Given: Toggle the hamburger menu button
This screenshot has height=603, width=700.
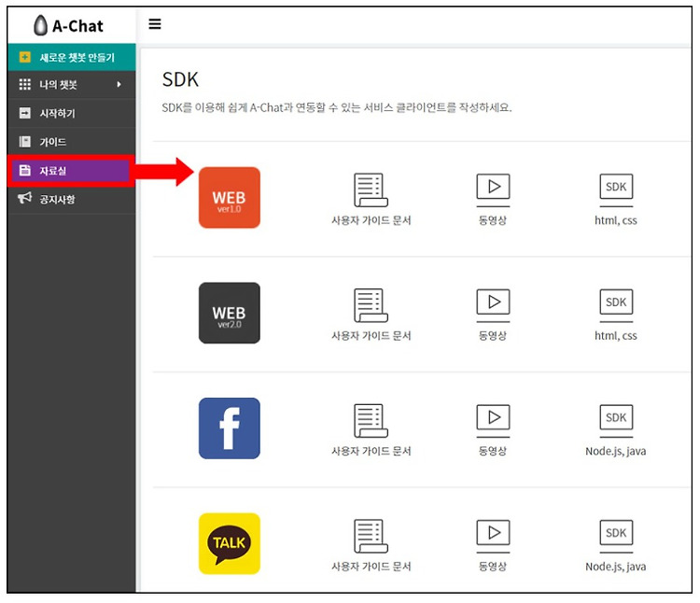Looking at the screenshot, I should point(154,23).
